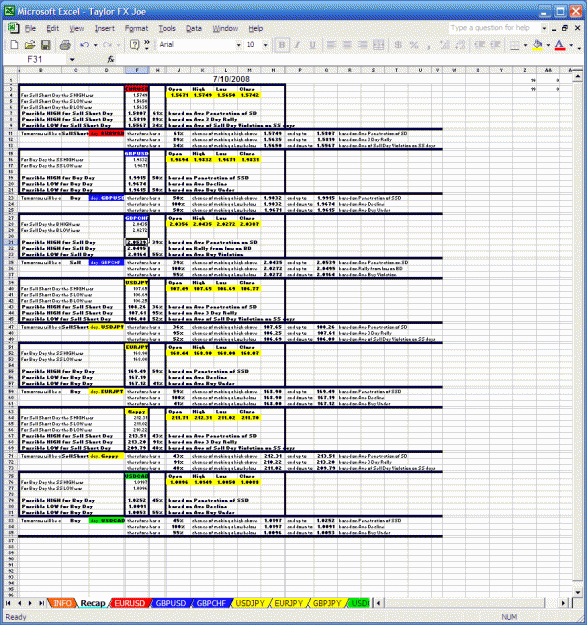Switch to the INFO sheet tab
587x625 pixels.
point(63,603)
